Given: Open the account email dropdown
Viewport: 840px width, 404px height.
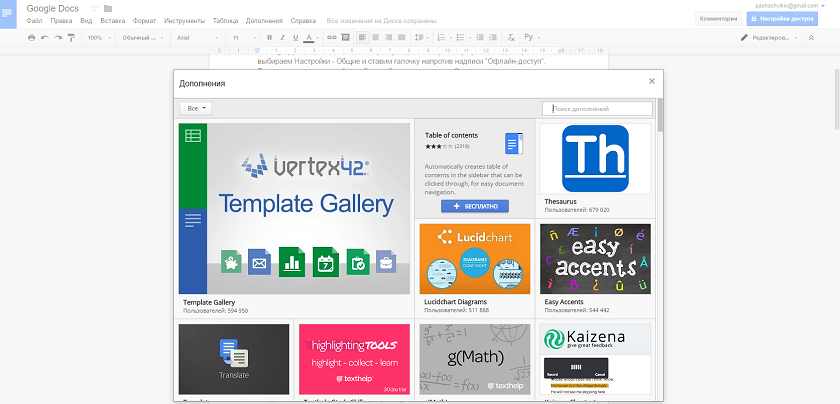Looking at the screenshot, I should (x=790, y=5).
